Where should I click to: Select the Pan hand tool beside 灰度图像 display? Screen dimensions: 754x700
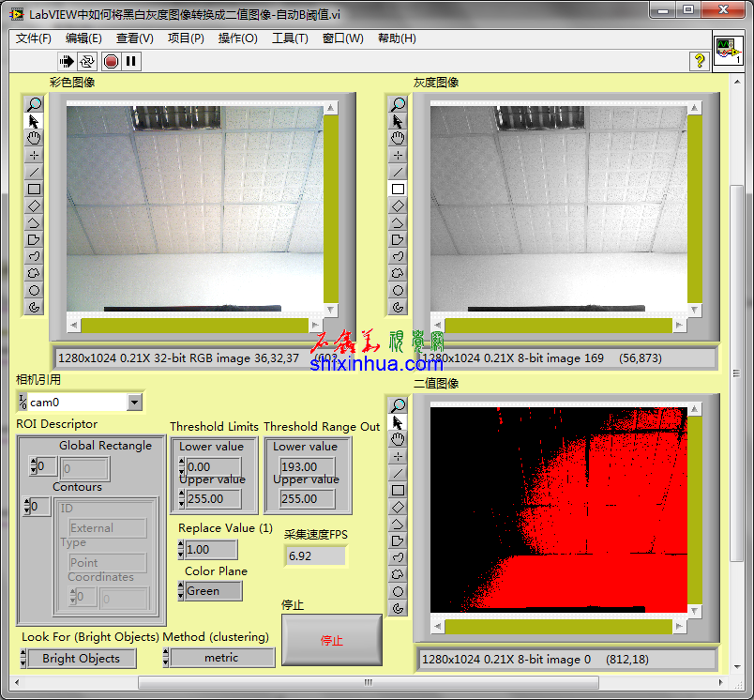pos(398,138)
